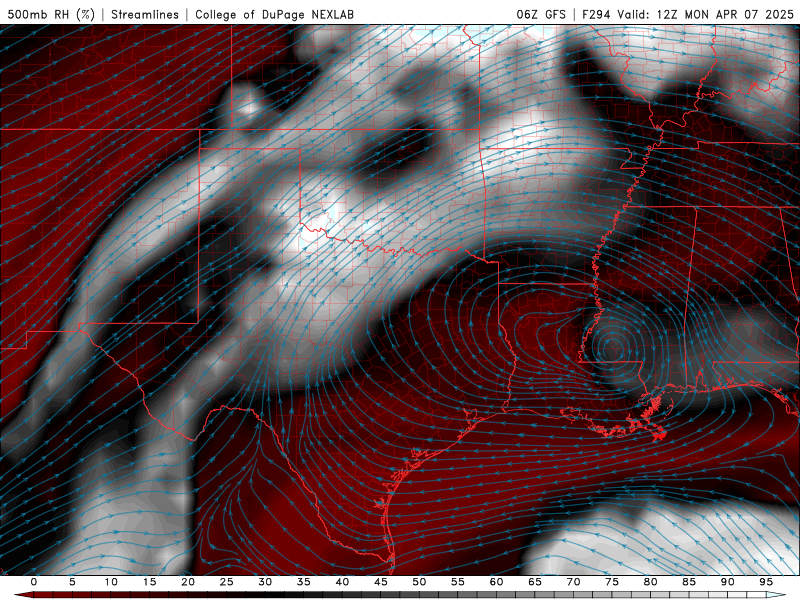Select the "45" value on the color scale
The width and height of the screenshot is (800, 600).
[x=381, y=582]
